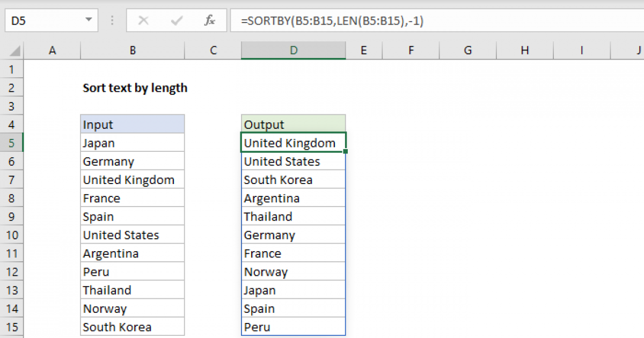Select column B header

click(132, 50)
